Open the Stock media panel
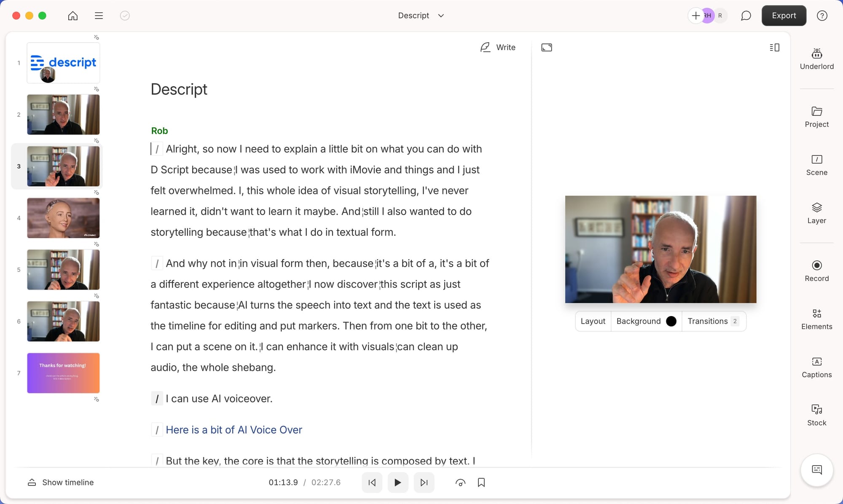843x504 pixels. coord(816,415)
